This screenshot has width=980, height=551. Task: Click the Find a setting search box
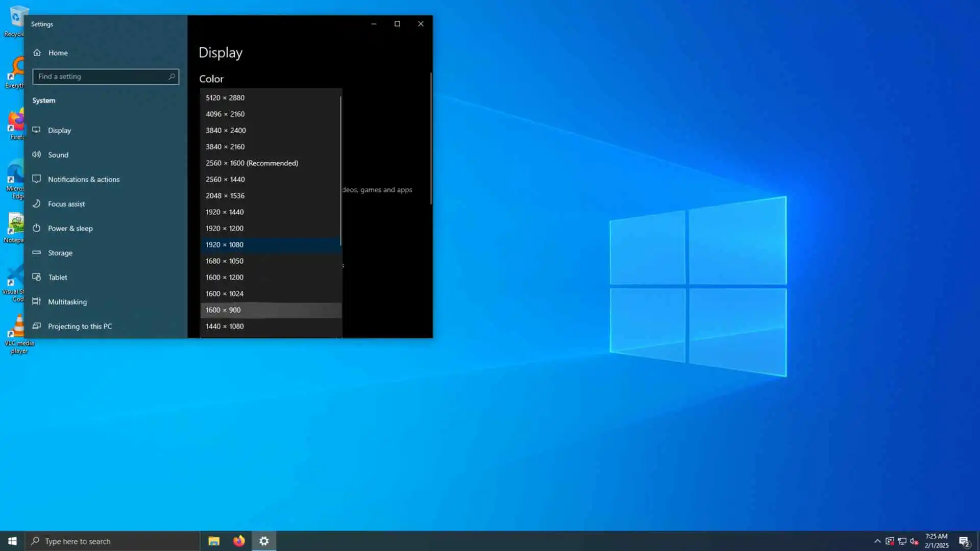[x=100, y=77]
